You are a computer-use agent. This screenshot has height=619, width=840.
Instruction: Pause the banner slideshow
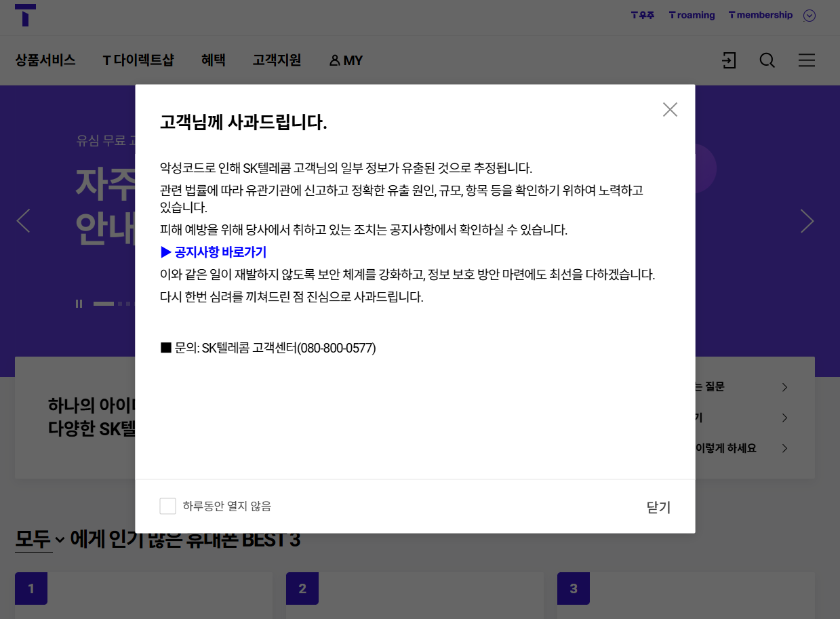(79, 304)
